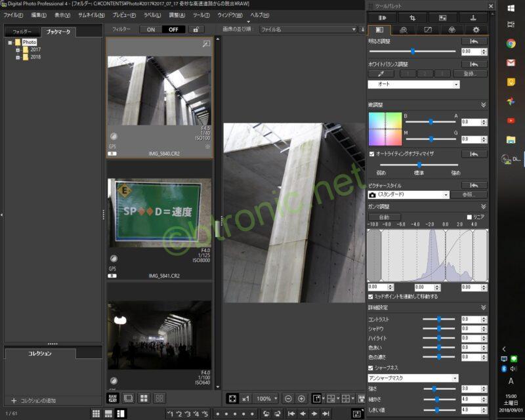Rotate the image left
525x420 pixels.
point(266,413)
